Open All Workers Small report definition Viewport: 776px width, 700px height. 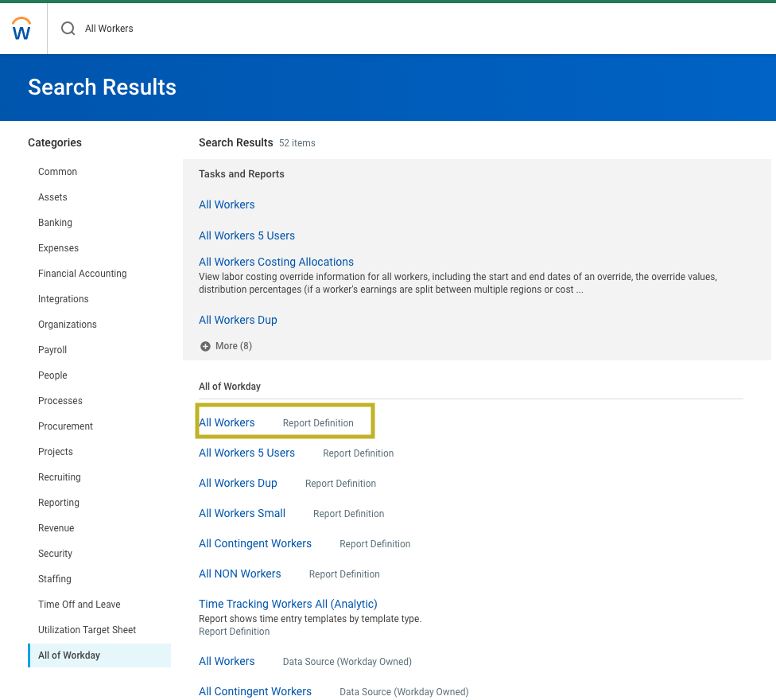click(x=242, y=513)
